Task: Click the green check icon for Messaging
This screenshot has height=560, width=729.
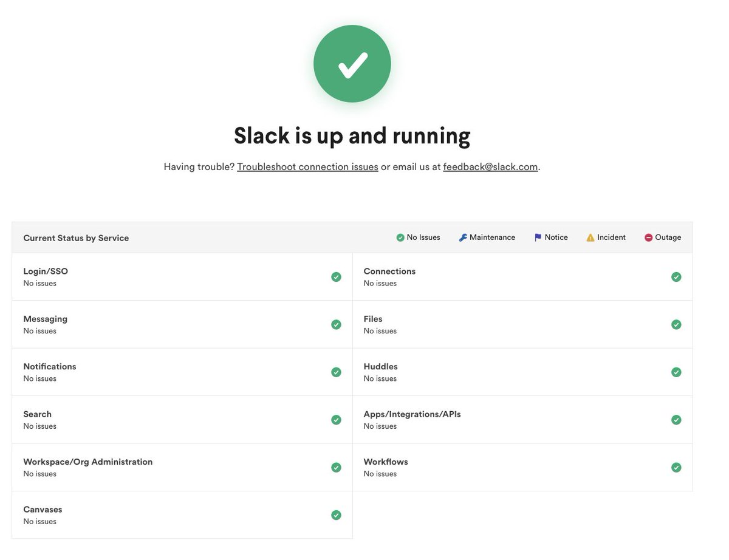Action: point(336,324)
